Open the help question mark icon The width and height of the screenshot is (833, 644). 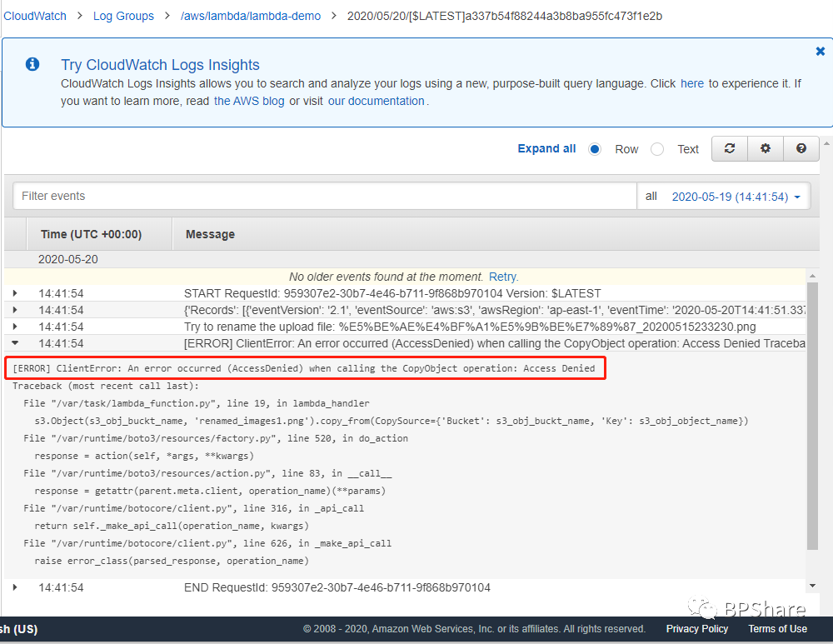coord(801,149)
